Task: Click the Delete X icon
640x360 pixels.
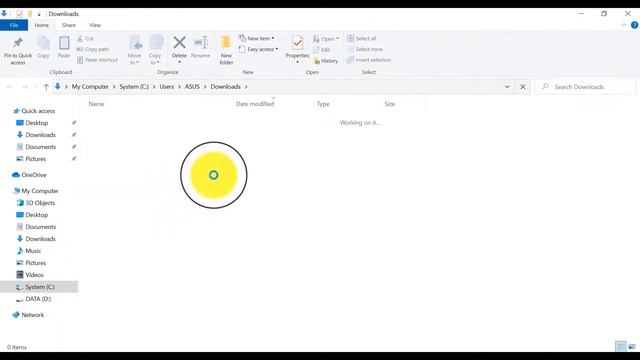Action: tap(179, 42)
